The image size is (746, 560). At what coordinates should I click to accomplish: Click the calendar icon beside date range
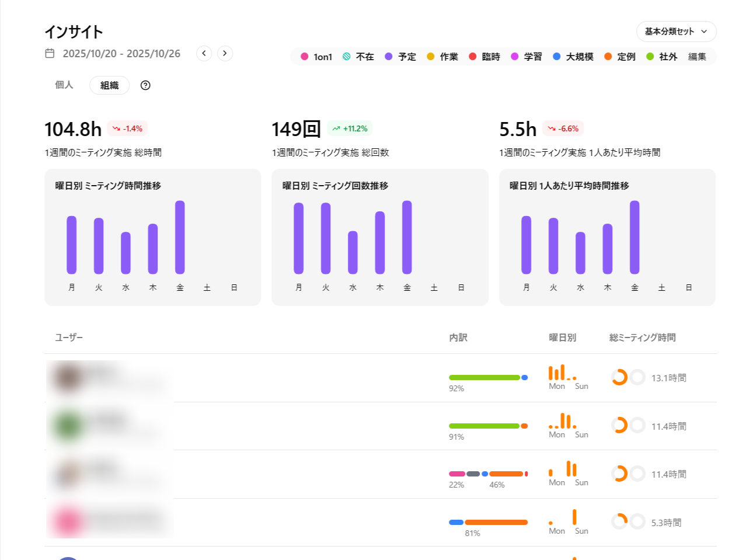pos(50,54)
